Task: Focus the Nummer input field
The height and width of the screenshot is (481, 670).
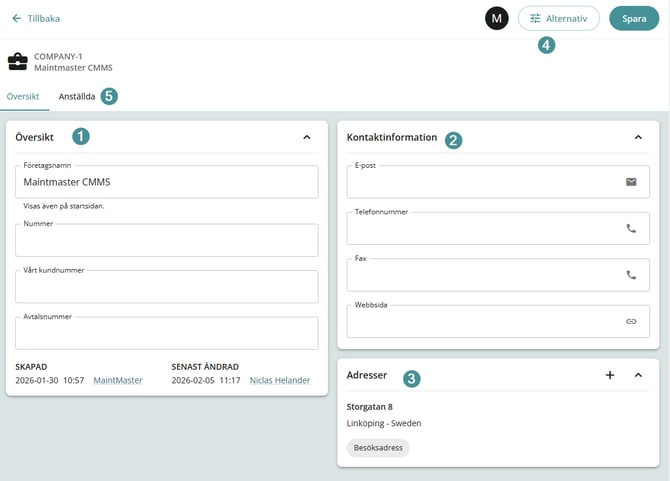Action: tap(167, 240)
